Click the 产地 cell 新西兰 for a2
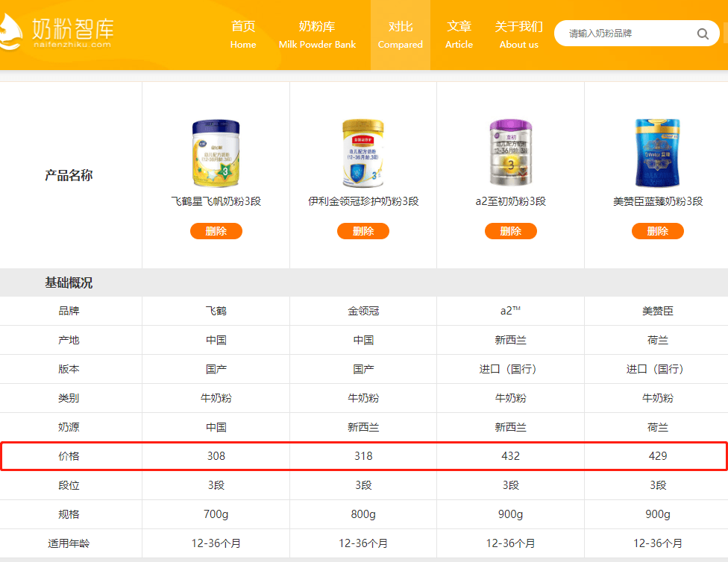This screenshot has height=562, width=728. point(511,340)
